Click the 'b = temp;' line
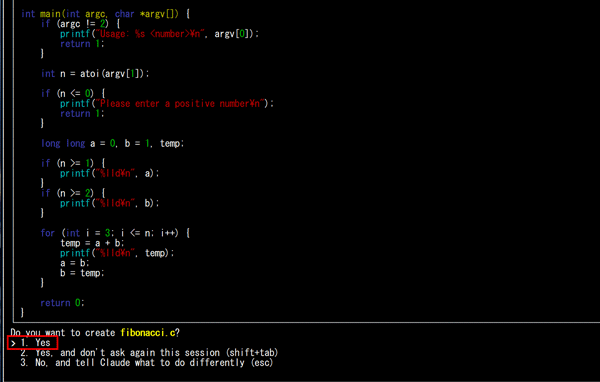This screenshot has height=382, width=600. pyautogui.click(x=82, y=273)
